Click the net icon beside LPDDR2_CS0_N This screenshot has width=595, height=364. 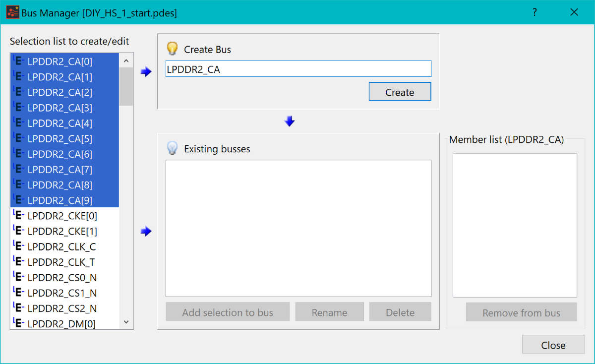pos(18,277)
